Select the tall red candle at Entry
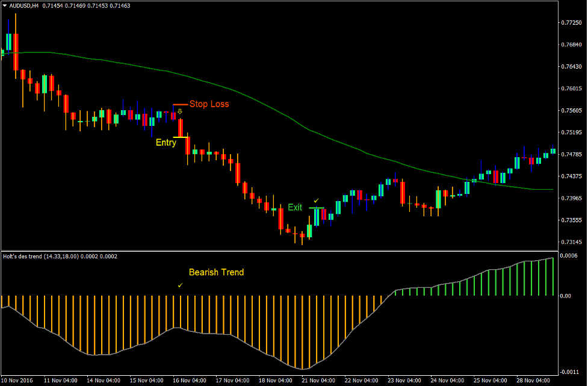 181,126
